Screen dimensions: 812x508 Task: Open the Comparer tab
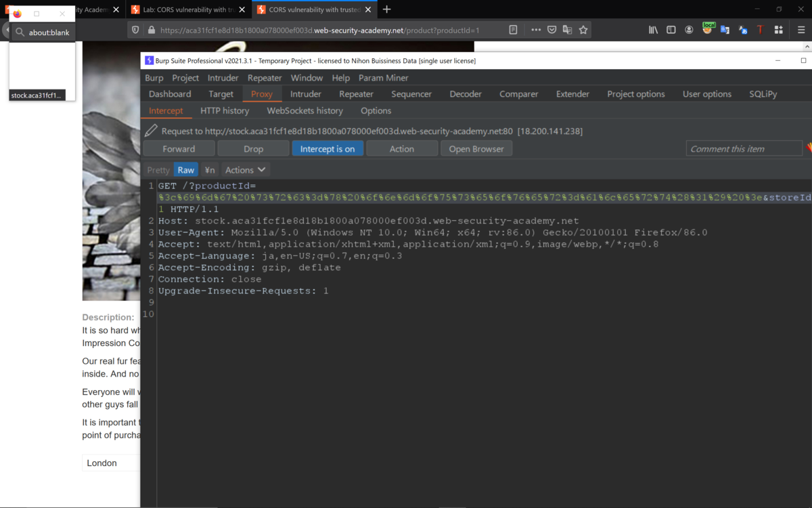[x=519, y=94]
